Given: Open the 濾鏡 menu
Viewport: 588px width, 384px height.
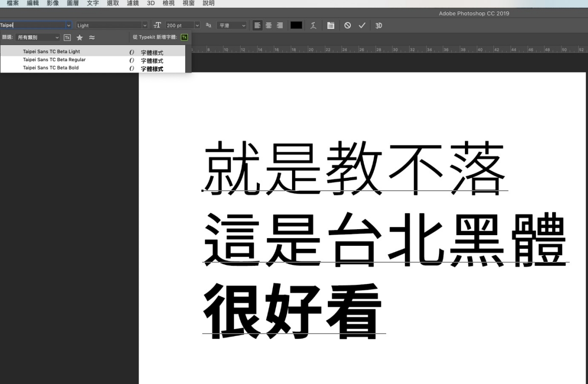Looking at the screenshot, I should 133,3.
